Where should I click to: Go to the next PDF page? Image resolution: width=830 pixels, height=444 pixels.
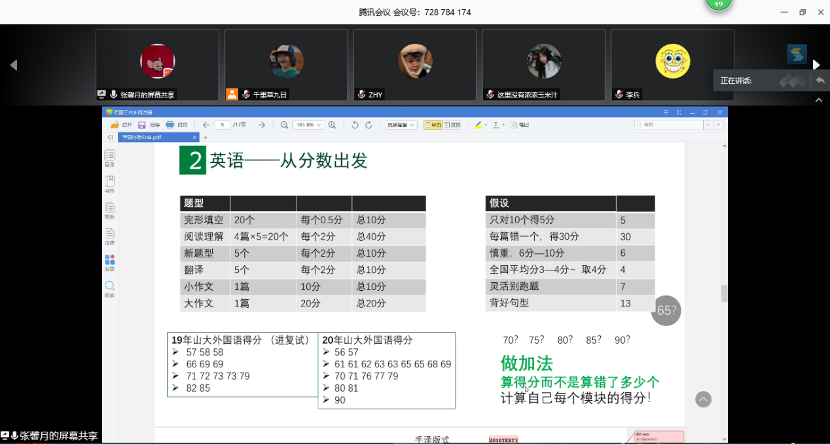[x=261, y=125]
